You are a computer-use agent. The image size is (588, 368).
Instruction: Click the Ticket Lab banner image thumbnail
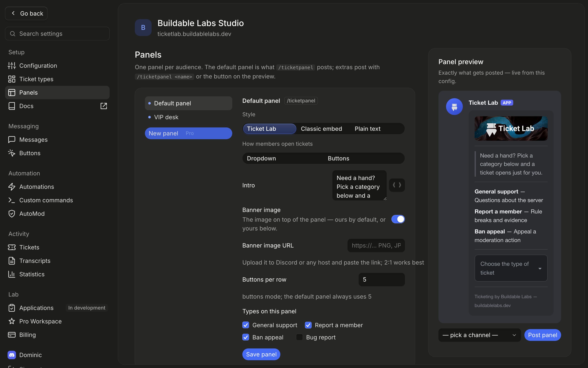pos(511,128)
